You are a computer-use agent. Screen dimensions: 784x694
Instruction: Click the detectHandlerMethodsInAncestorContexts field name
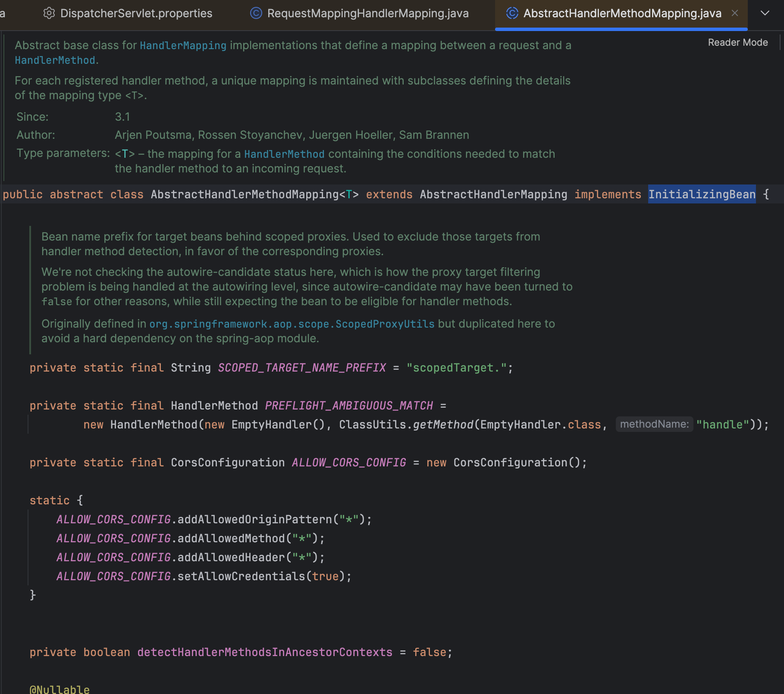tap(265, 652)
